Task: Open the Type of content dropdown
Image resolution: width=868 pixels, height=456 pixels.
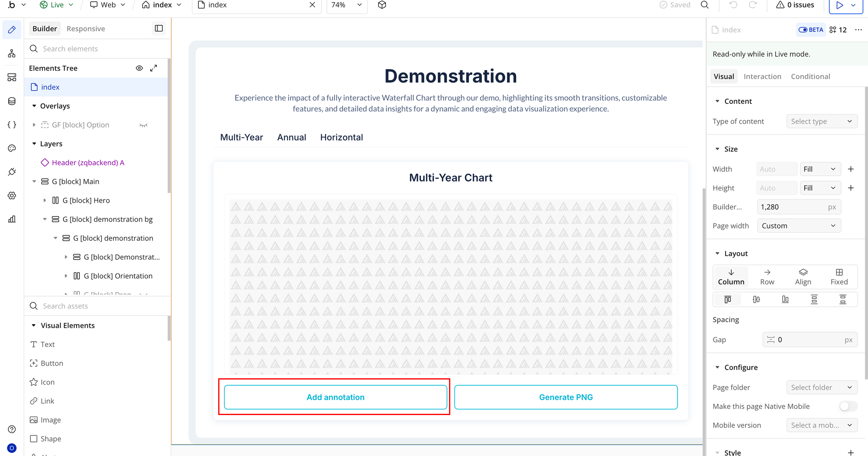Action: 822,121
